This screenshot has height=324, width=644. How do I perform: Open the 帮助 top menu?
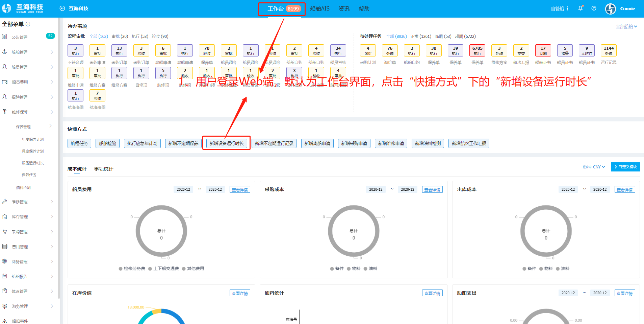[x=364, y=9]
